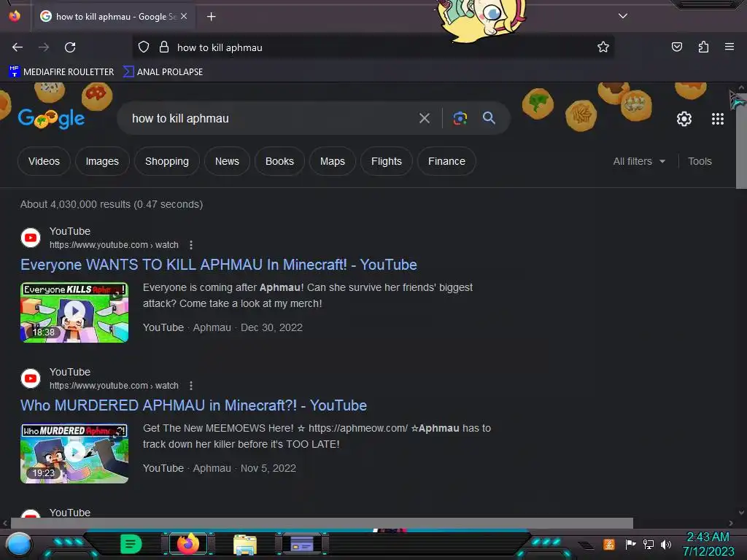Click 'Dec 30, 2022' date text
The image size is (747, 560).
pos(271,327)
